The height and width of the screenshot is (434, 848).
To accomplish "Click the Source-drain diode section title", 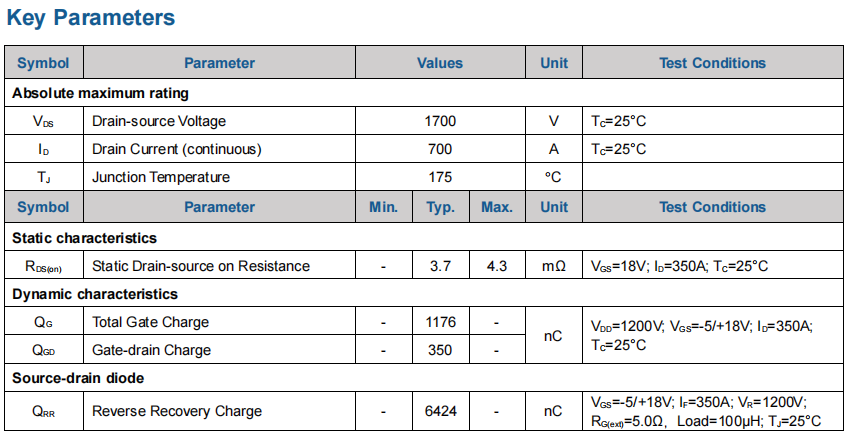I will (x=78, y=378).
